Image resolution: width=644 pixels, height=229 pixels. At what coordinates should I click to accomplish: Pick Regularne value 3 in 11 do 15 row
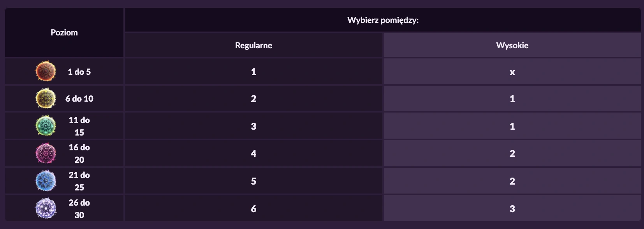coord(253,126)
